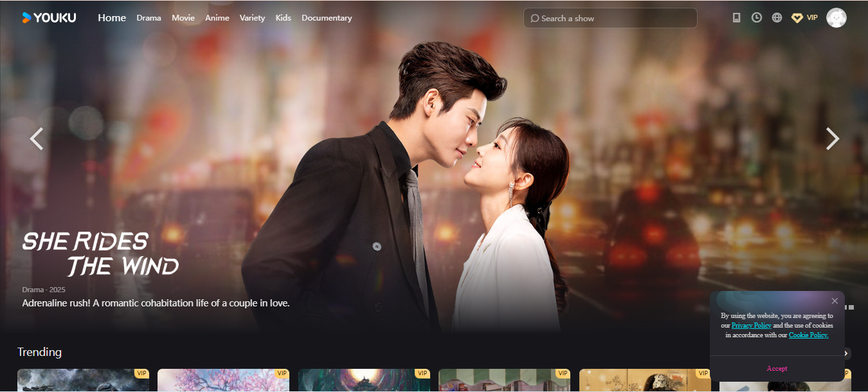
Task: Open the mobile app download icon
Action: coord(736,18)
